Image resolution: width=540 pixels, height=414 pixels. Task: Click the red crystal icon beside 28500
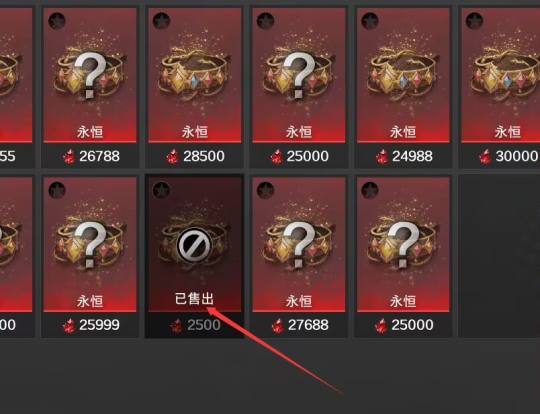click(x=173, y=157)
